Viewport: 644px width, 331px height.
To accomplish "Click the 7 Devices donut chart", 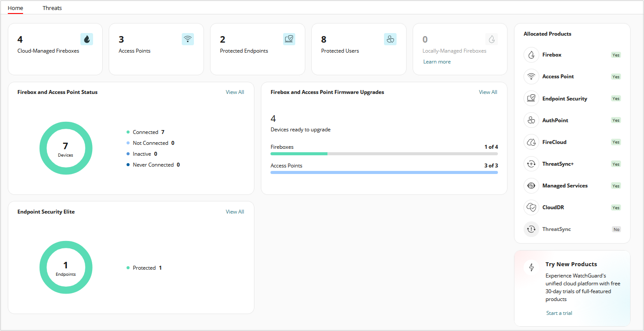I will click(x=66, y=148).
